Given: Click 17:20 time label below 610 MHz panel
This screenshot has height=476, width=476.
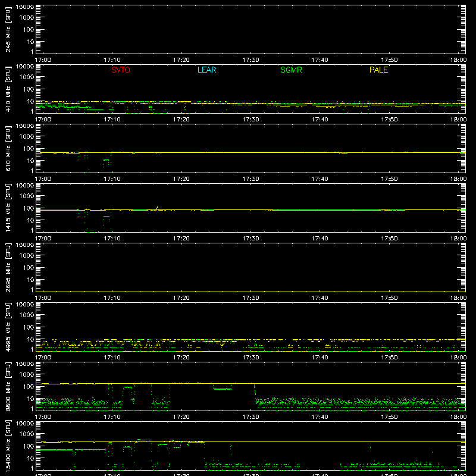Looking at the screenshot, I should [181, 179].
